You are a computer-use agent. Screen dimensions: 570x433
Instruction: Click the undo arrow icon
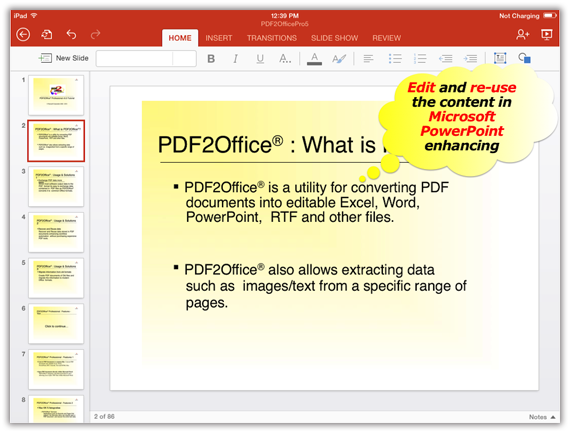(71, 35)
